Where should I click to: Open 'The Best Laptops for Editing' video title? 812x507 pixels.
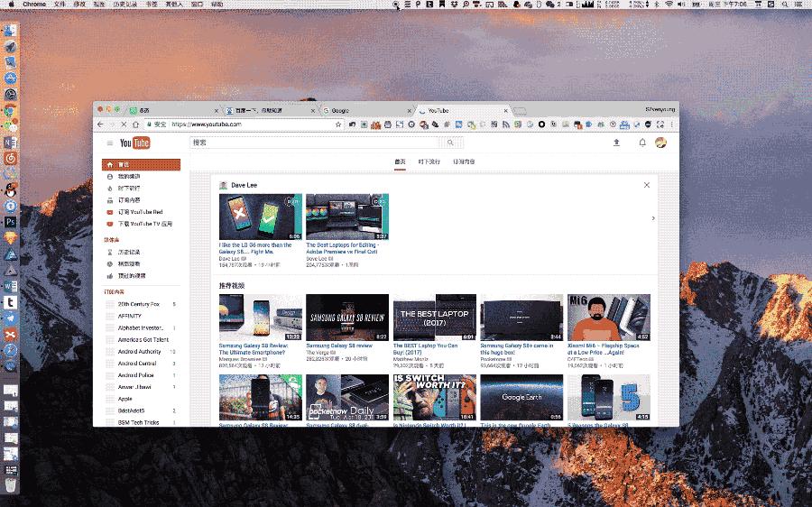[x=342, y=248]
